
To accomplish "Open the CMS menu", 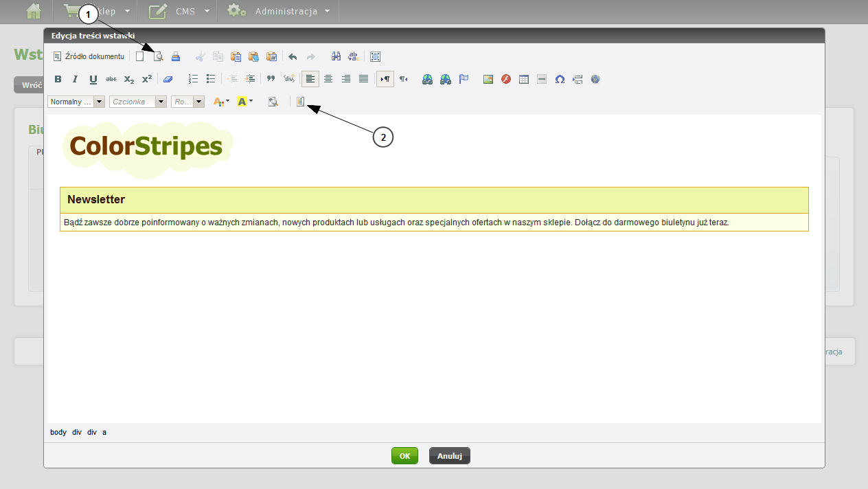I will pyautogui.click(x=179, y=12).
